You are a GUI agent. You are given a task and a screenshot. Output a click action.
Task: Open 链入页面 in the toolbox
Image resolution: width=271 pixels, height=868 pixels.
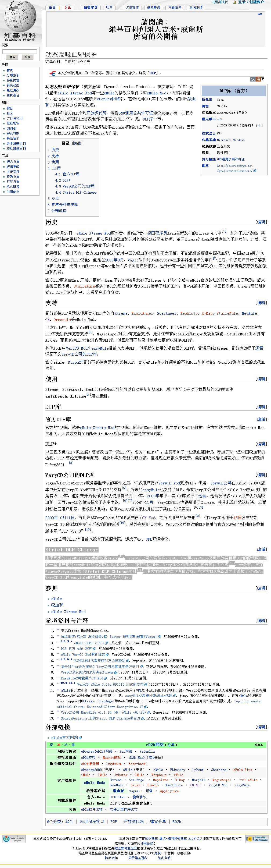coord(13,161)
